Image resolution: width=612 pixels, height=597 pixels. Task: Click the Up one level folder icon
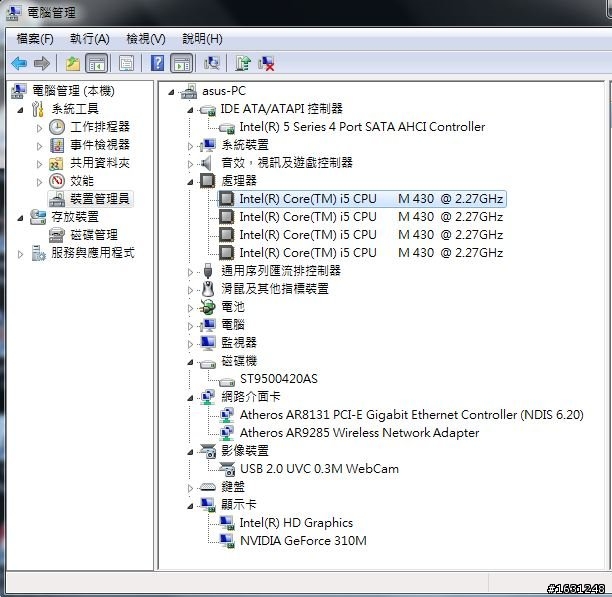[73, 63]
